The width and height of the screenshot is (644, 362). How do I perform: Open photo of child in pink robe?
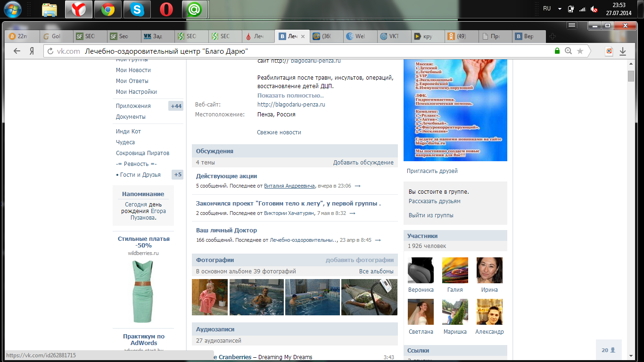click(x=210, y=297)
